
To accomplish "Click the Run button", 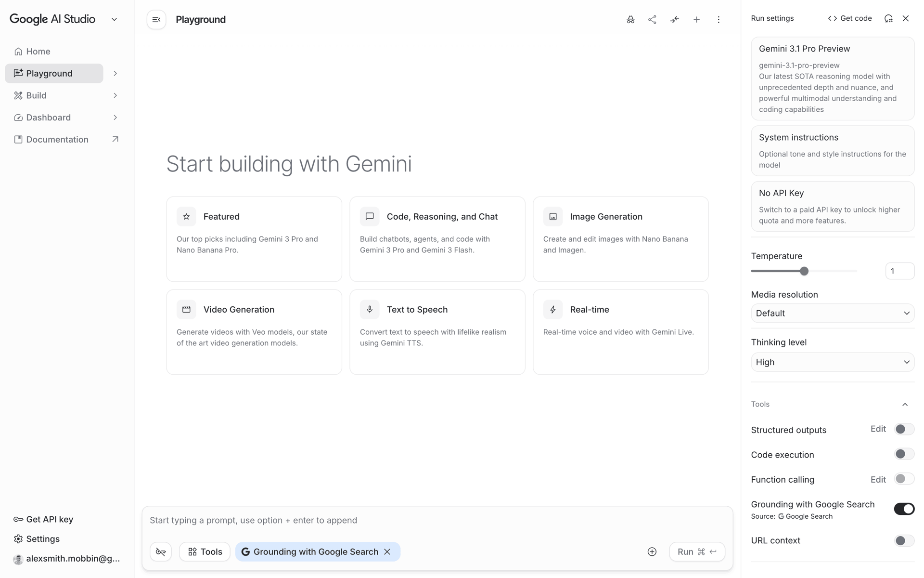I will click(697, 552).
